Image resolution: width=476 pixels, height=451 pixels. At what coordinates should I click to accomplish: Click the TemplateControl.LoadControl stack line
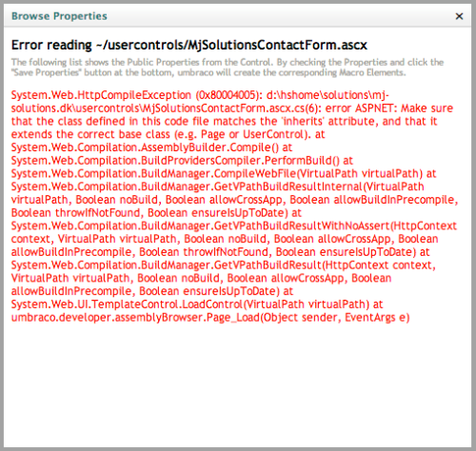click(197, 304)
